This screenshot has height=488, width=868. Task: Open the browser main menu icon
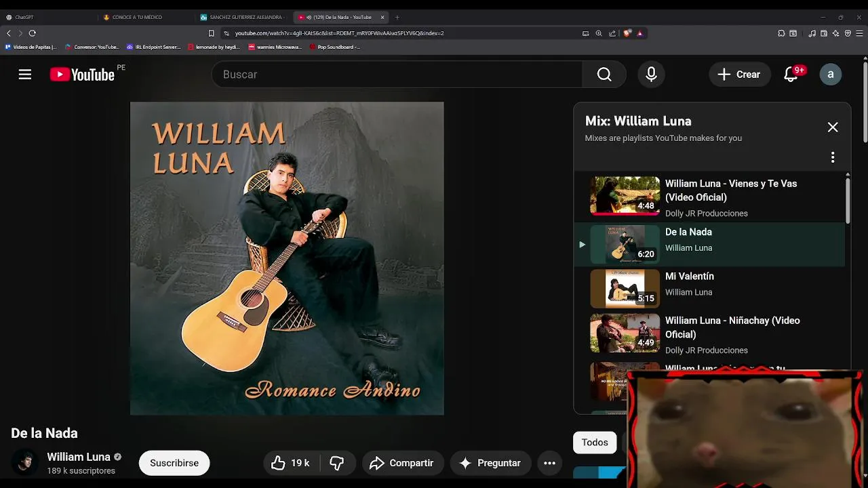pyautogui.click(x=860, y=33)
